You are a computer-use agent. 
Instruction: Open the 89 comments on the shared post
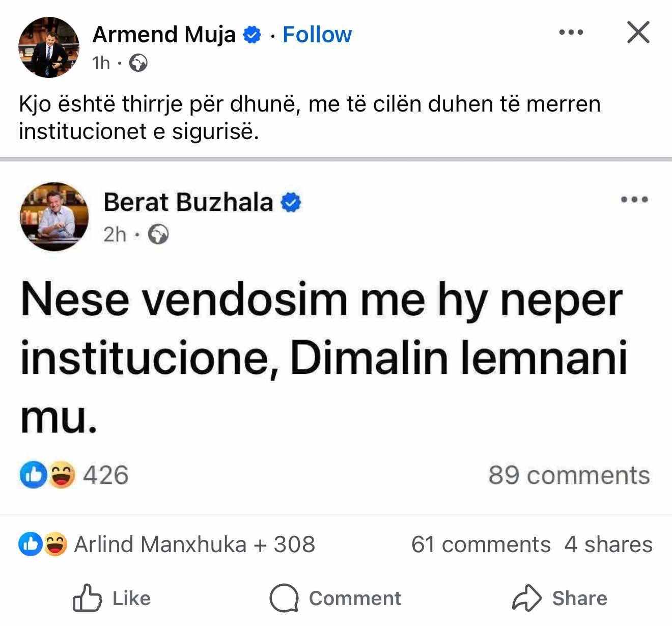coord(569,475)
